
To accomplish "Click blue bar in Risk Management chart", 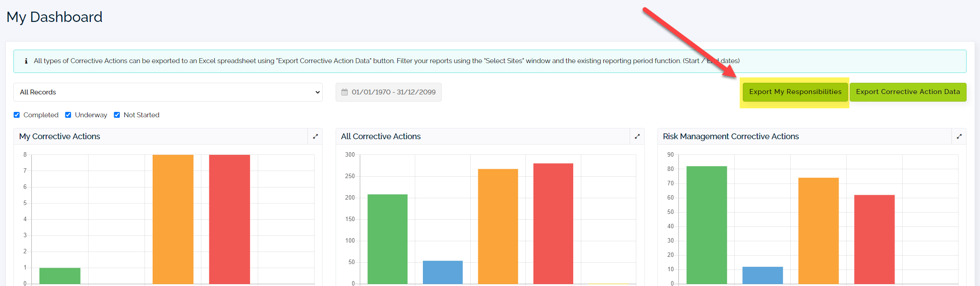I will [x=763, y=275].
